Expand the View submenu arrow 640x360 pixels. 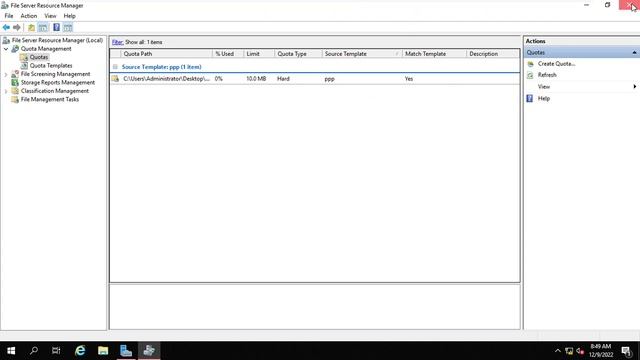click(x=635, y=87)
